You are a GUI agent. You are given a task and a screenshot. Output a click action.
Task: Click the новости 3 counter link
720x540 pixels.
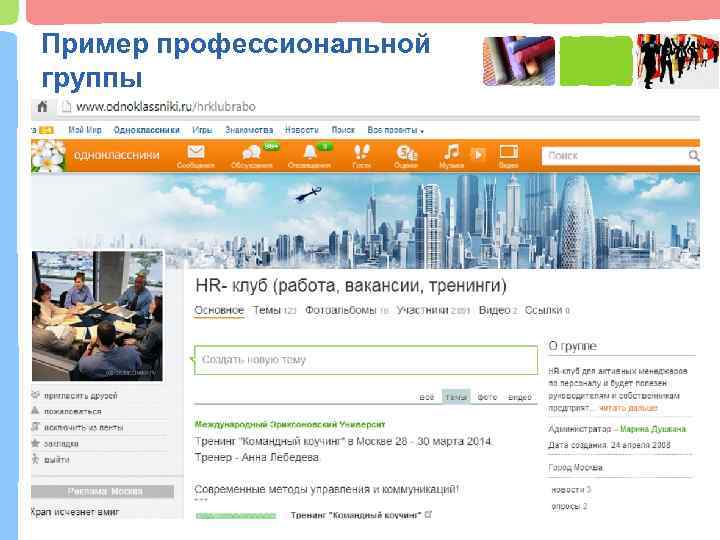click(571, 490)
